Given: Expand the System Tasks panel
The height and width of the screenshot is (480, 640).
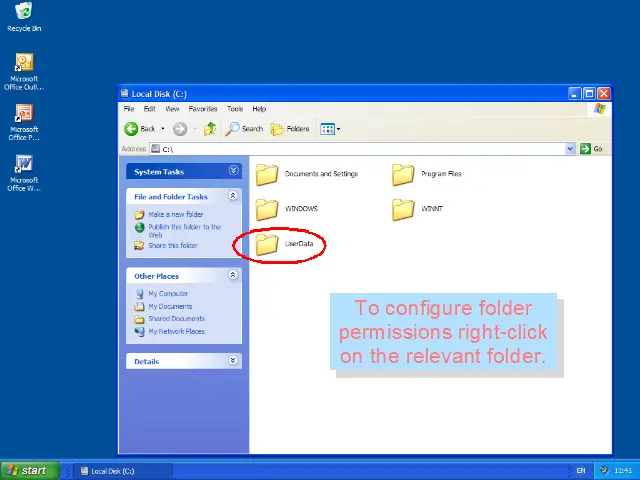Looking at the screenshot, I should 233,171.
